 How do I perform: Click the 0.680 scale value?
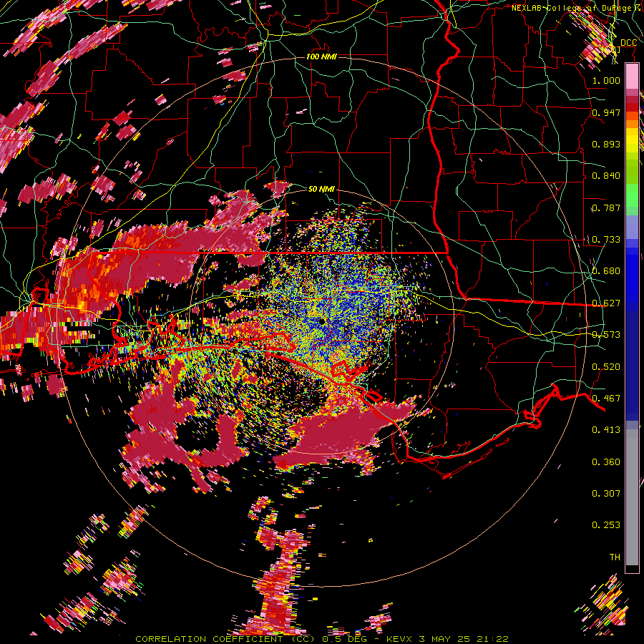tap(606, 271)
